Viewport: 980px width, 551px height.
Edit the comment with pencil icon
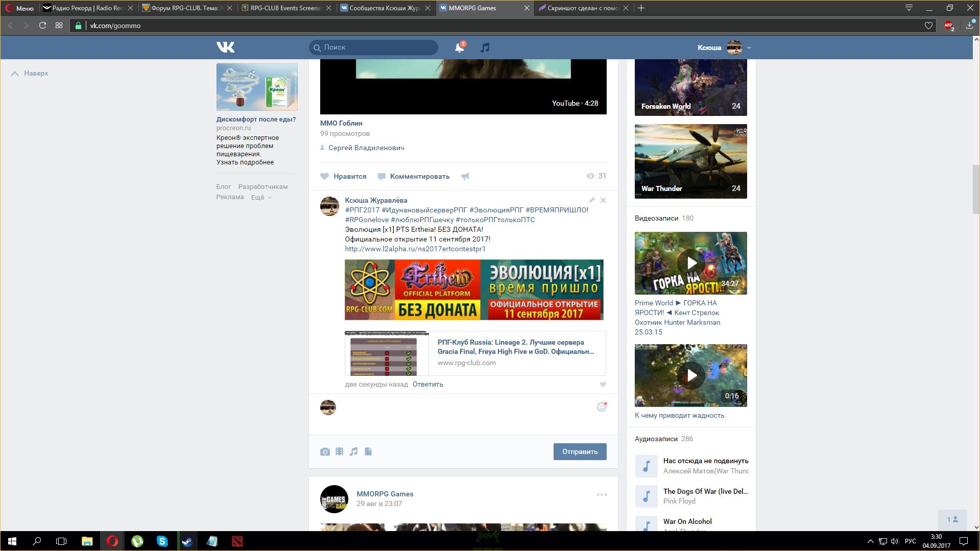pos(591,200)
